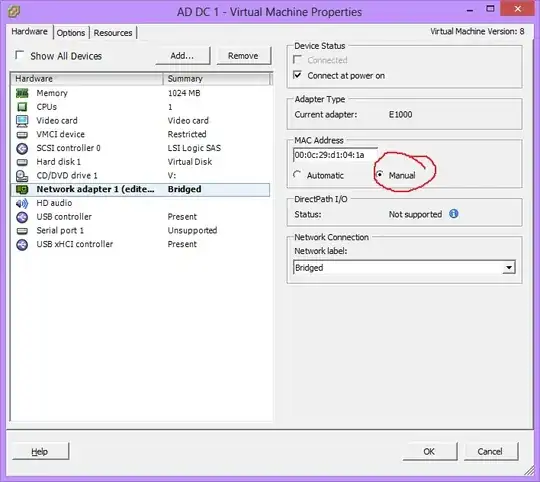Click the Hard disk 1 icon
The width and height of the screenshot is (540, 482).
(x=22, y=162)
